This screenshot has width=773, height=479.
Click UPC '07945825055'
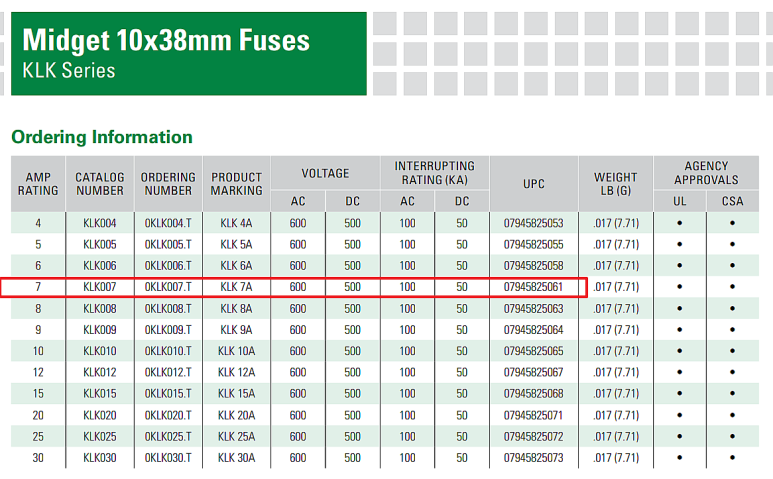coord(533,244)
